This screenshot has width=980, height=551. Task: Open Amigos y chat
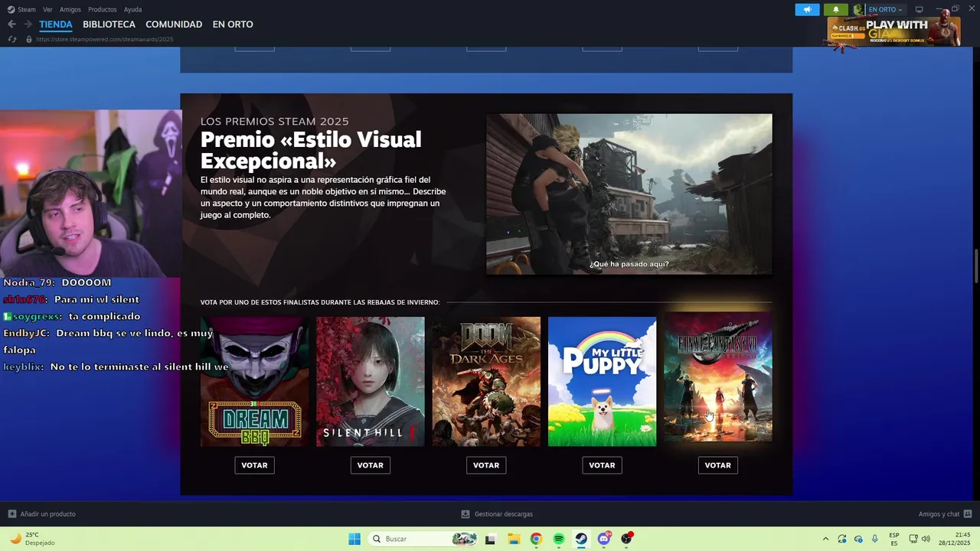(939, 514)
